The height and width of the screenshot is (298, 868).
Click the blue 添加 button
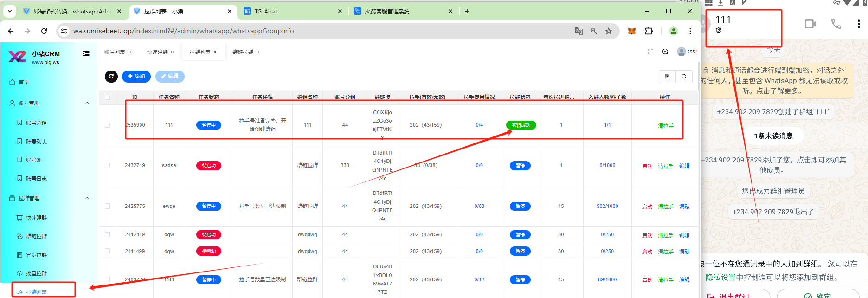[136, 76]
